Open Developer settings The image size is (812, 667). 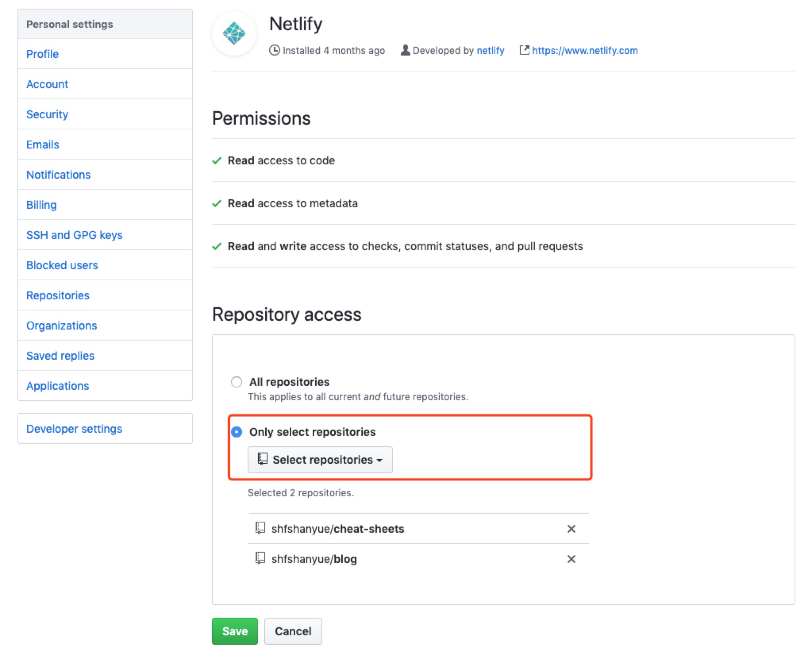point(74,429)
